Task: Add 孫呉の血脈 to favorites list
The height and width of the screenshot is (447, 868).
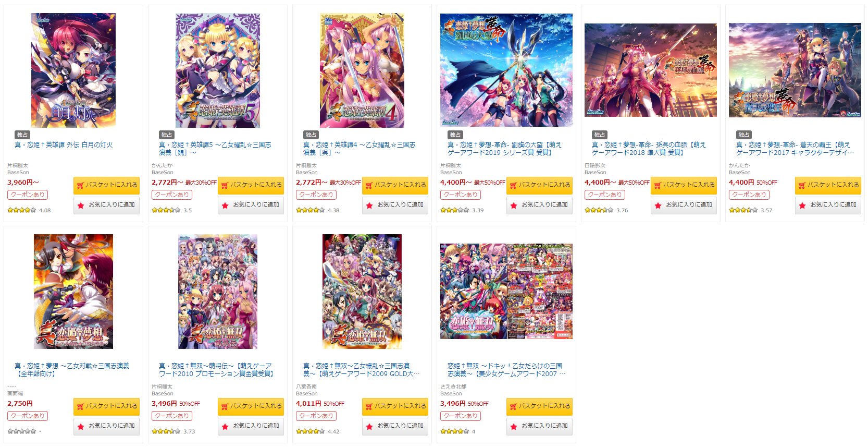Action: click(x=684, y=205)
